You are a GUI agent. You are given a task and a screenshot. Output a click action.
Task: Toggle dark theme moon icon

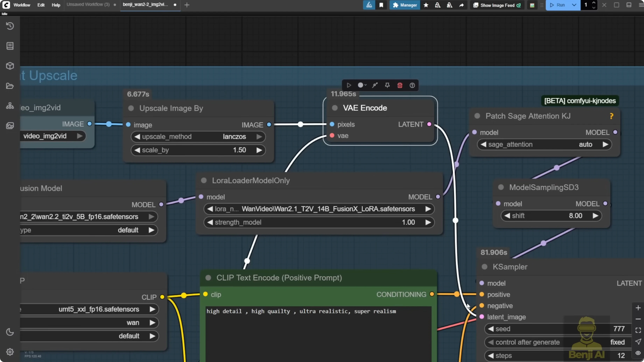tap(10, 332)
